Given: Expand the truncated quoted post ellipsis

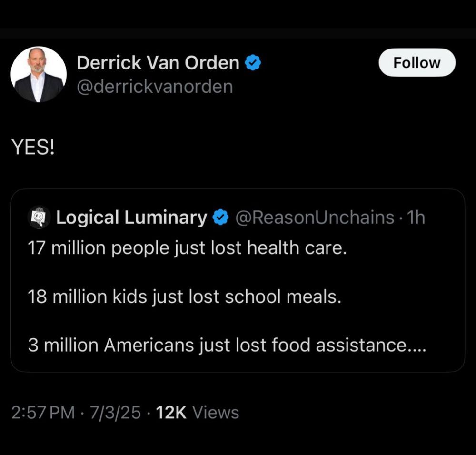Looking at the screenshot, I should [x=416, y=346].
